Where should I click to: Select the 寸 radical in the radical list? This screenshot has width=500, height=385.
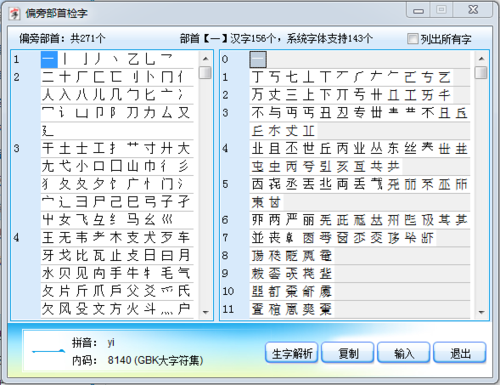point(150,148)
